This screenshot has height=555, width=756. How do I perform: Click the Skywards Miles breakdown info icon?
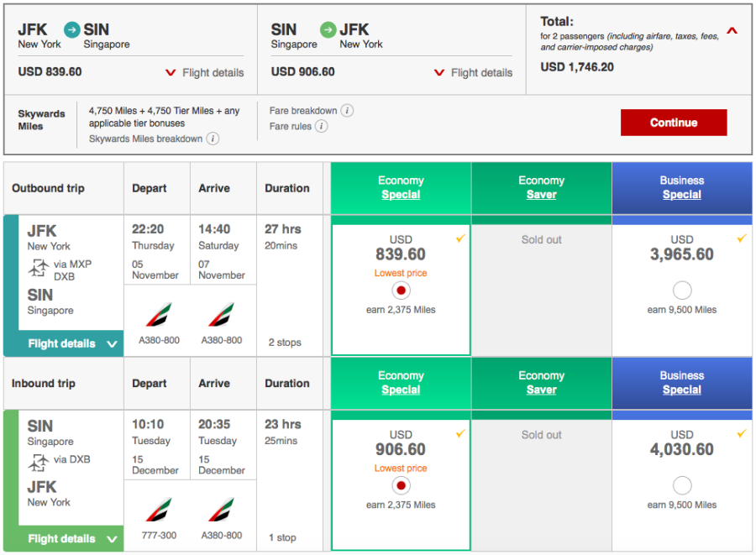pos(213,139)
